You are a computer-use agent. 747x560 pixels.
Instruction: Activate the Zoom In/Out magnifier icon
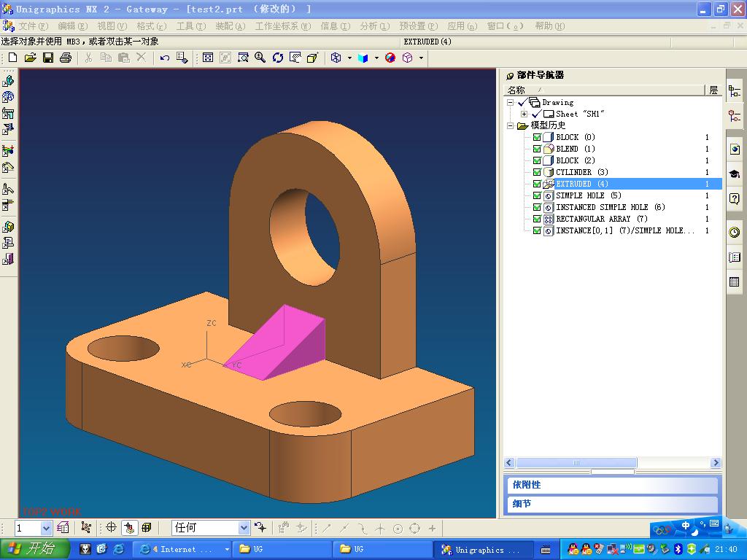(260, 58)
